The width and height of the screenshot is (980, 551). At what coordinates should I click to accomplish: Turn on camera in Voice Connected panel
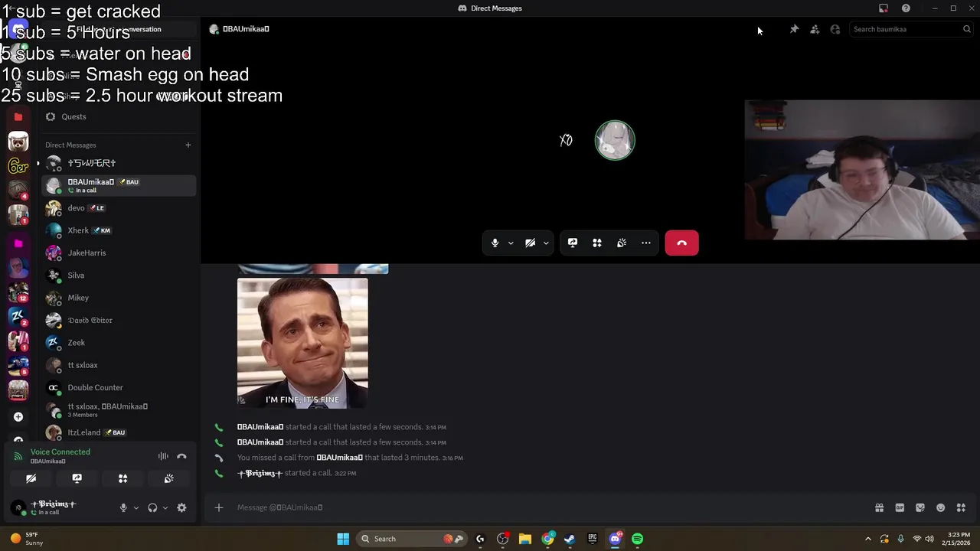[31, 478]
